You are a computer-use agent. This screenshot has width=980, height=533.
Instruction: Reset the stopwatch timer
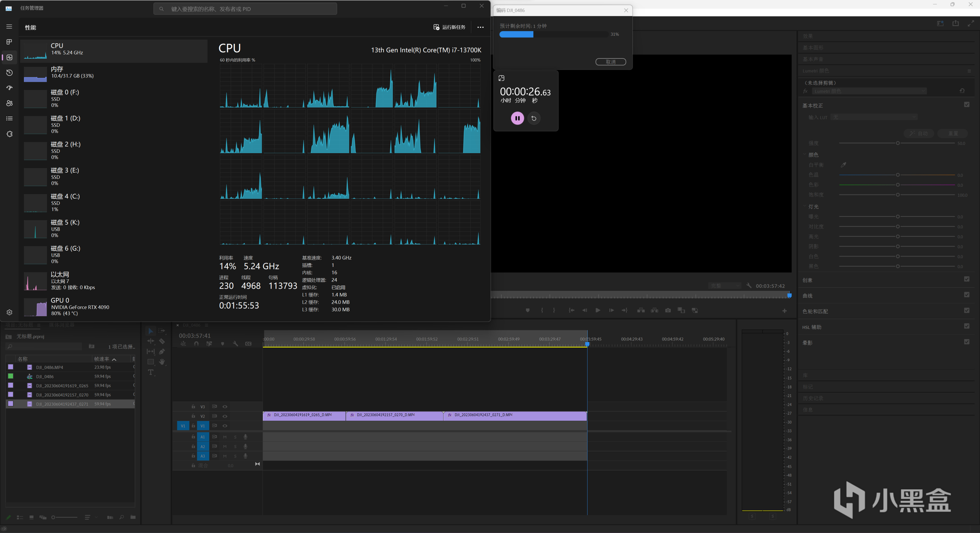coord(534,118)
